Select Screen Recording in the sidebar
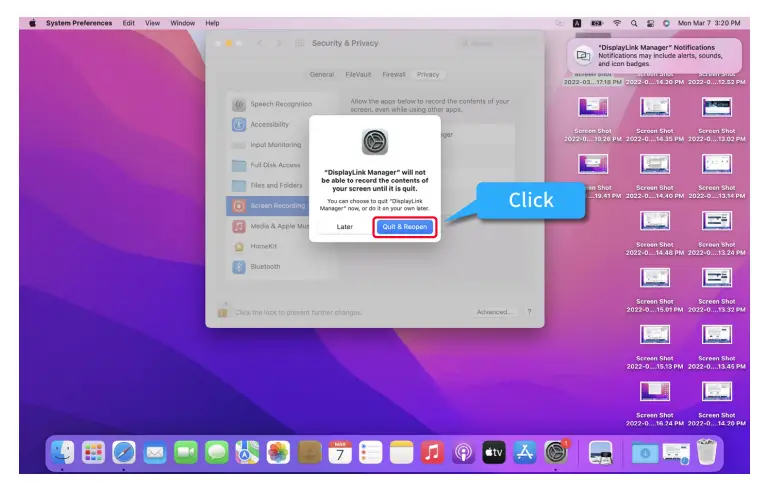The image size is (758, 488). tap(268, 206)
